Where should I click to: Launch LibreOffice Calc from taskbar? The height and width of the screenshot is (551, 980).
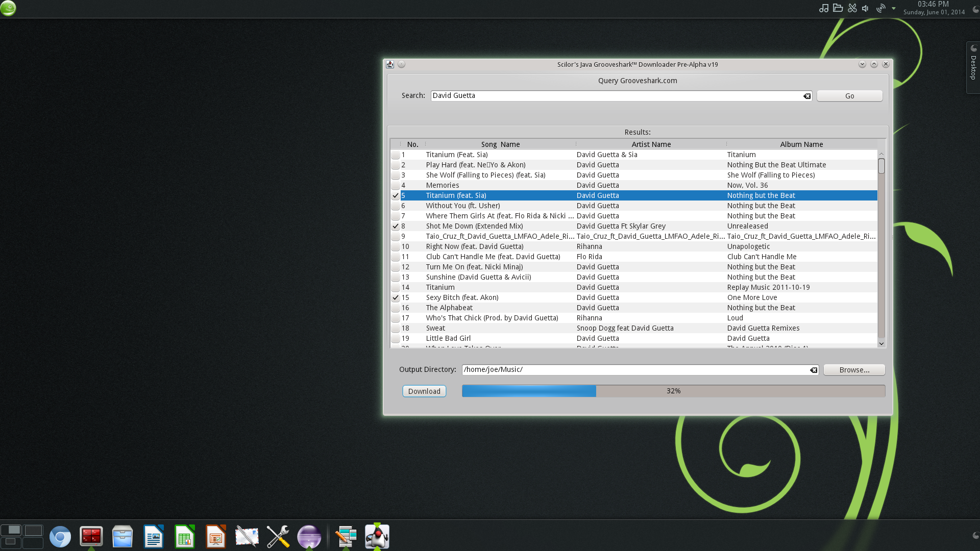click(185, 537)
